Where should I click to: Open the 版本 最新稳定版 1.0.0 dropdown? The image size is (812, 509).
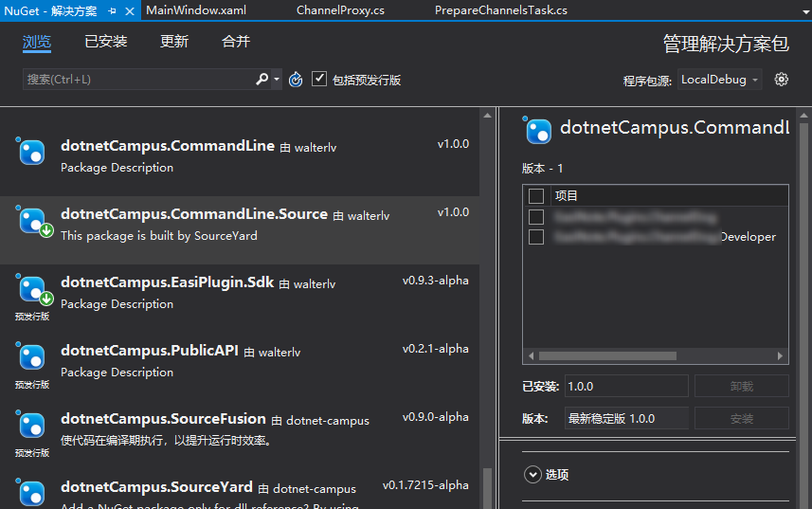(626, 418)
